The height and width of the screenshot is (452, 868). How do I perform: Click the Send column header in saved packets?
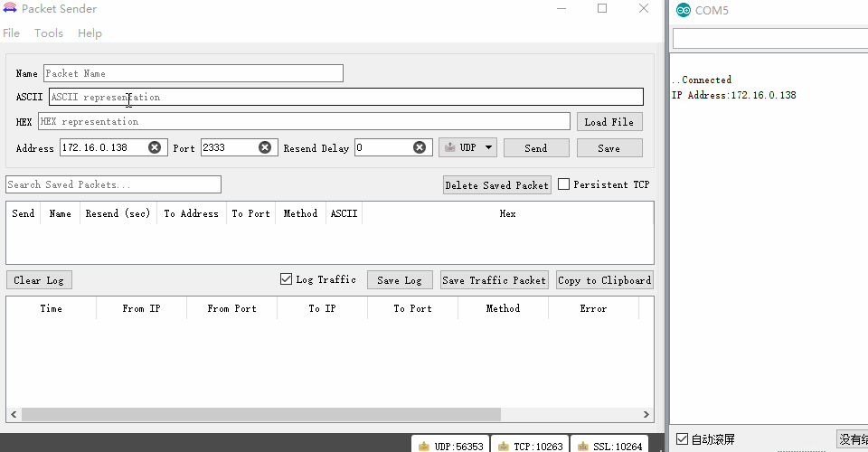click(x=24, y=213)
